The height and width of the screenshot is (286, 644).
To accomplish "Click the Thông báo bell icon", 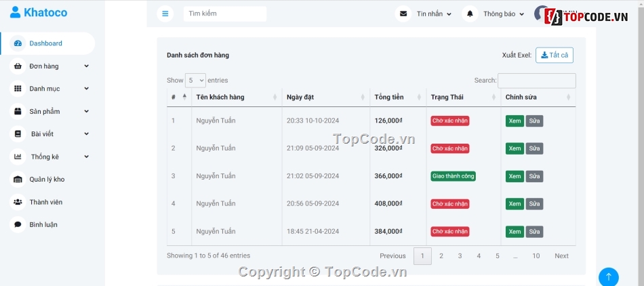I will point(470,14).
